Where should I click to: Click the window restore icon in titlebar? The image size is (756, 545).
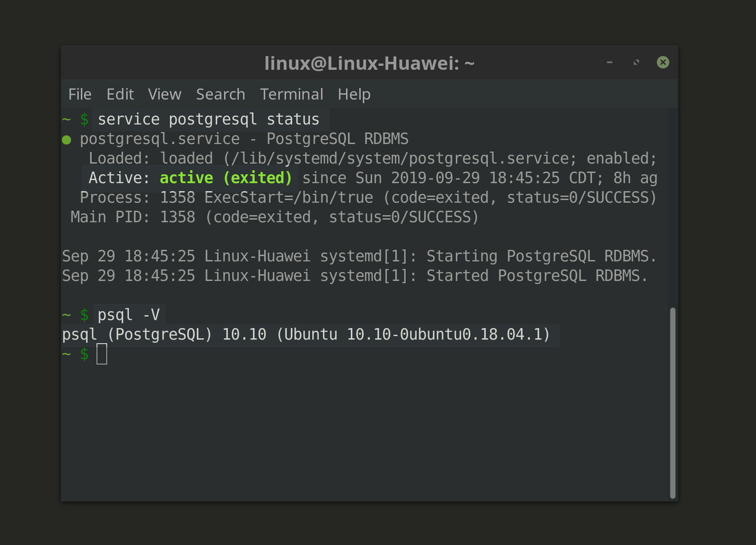[636, 62]
